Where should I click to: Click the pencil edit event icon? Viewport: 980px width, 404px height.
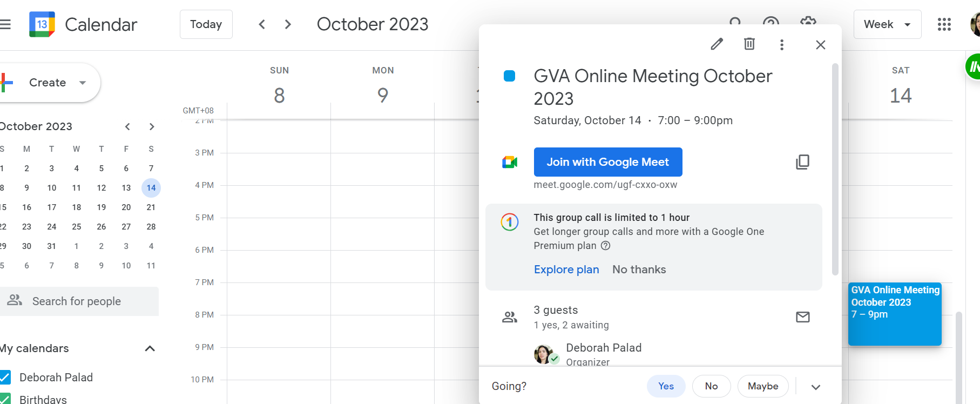click(x=717, y=44)
